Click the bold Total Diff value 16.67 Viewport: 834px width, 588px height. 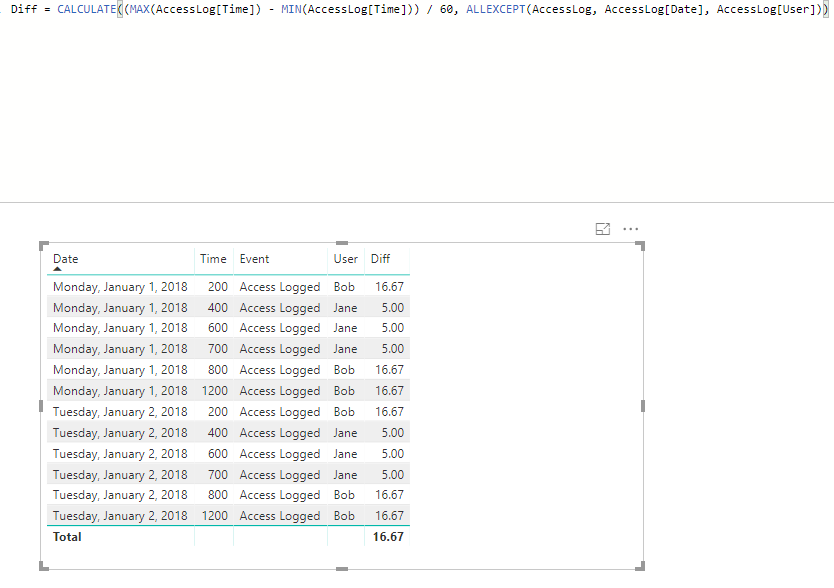(x=388, y=537)
